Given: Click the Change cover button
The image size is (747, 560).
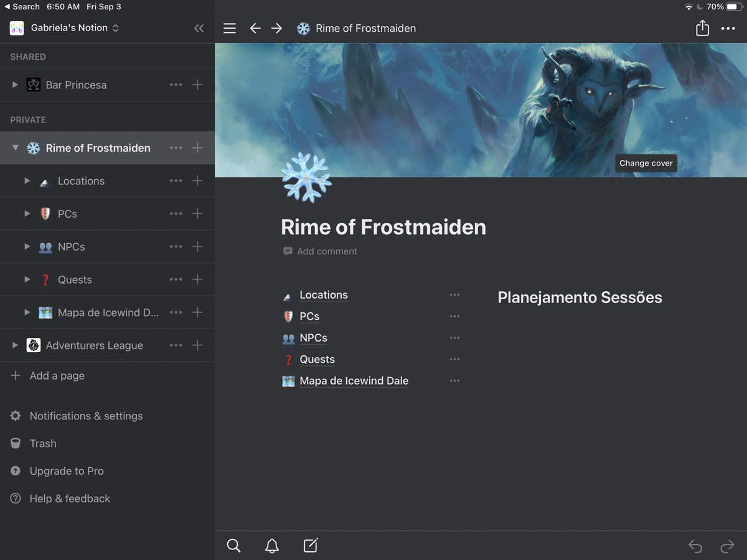Looking at the screenshot, I should coord(646,163).
